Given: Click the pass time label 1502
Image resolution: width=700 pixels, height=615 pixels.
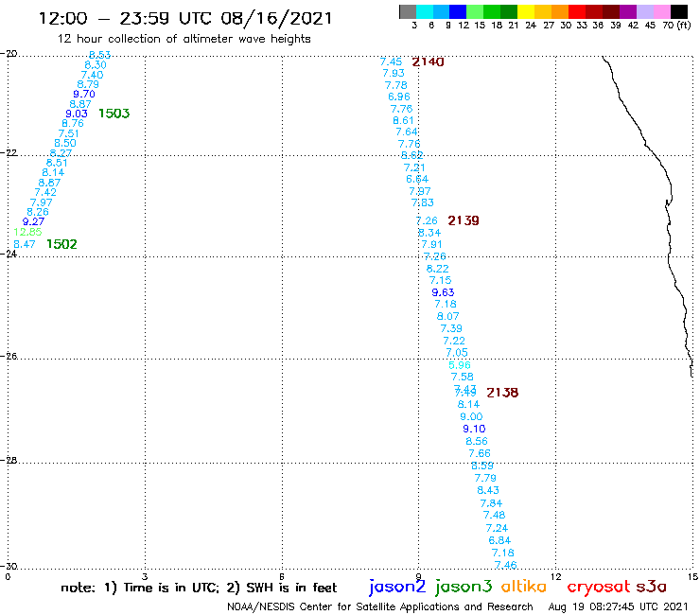Looking at the screenshot, I should [x=61, y=244].
